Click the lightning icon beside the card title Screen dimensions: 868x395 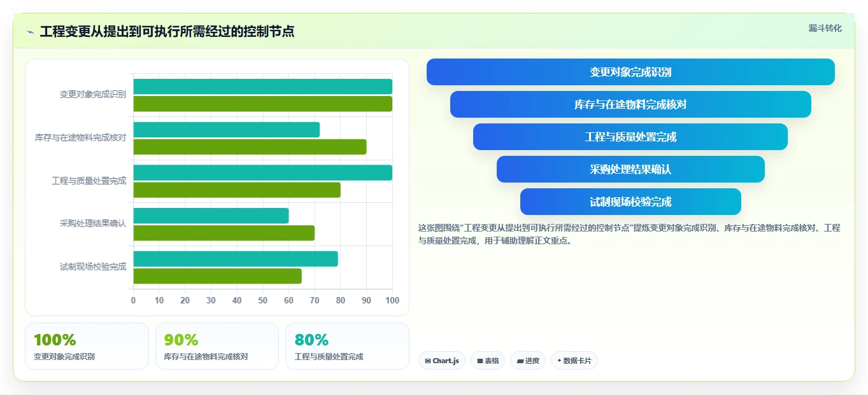(x=30, y=32)
